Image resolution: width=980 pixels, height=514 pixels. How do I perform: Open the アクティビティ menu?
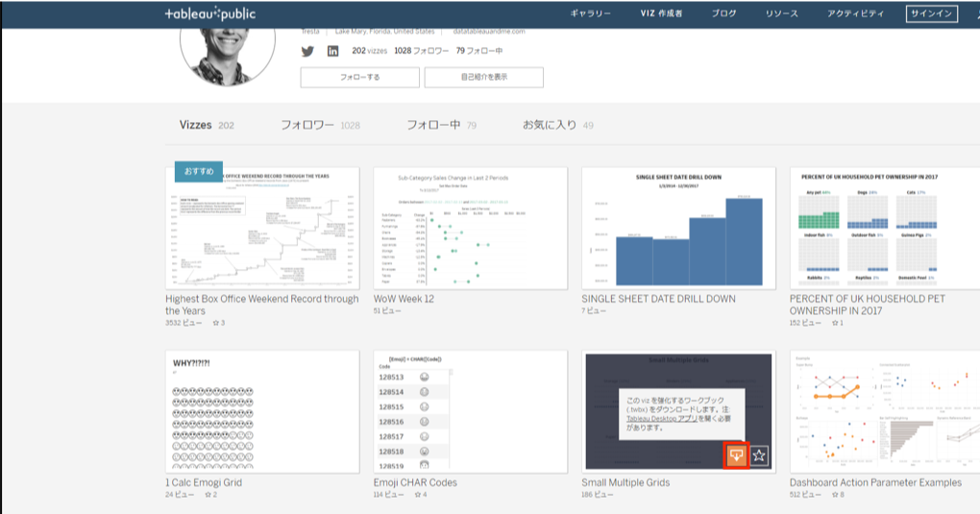click(856, 13)
